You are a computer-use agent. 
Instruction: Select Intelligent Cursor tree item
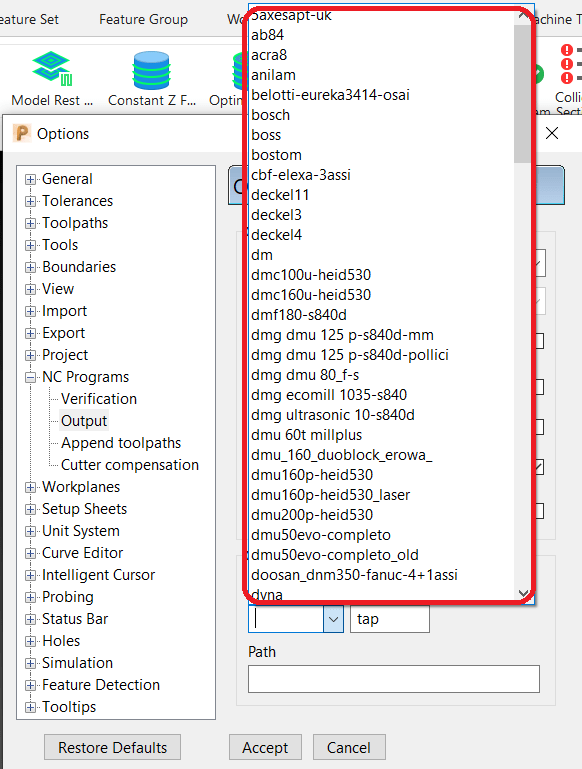(99, 575)
